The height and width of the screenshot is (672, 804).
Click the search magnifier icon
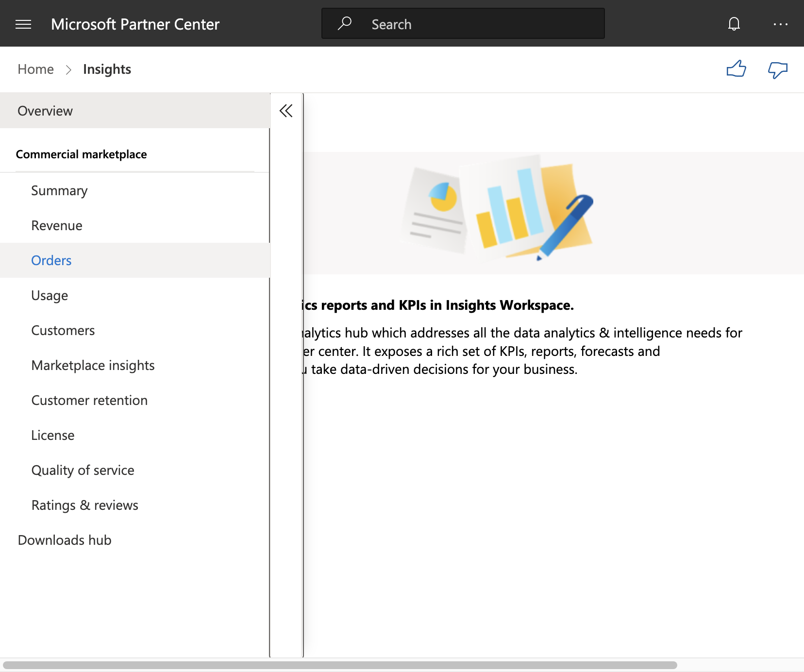pyautogui.click(x=345, y=23)
